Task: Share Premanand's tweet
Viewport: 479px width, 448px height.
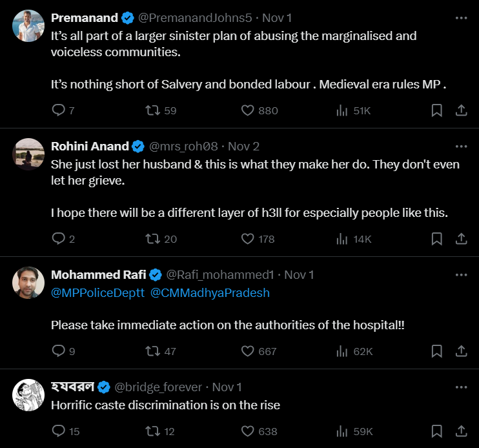Action: [x=461, y=110]
